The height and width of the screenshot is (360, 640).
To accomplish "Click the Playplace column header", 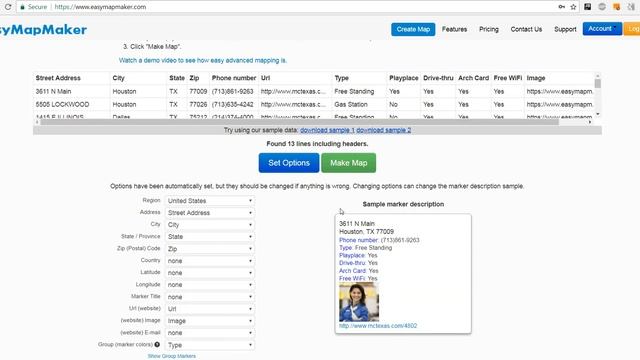I will 404,78.
